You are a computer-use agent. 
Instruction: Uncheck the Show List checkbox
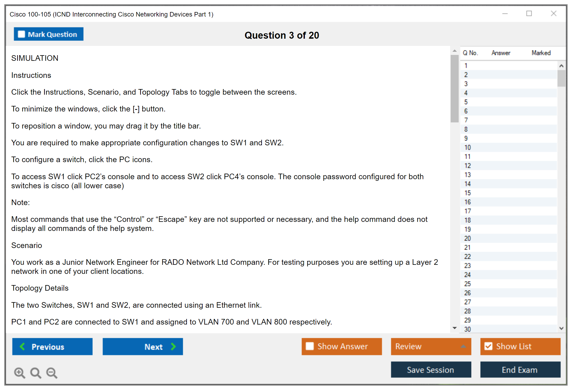(x=488, y=346)
